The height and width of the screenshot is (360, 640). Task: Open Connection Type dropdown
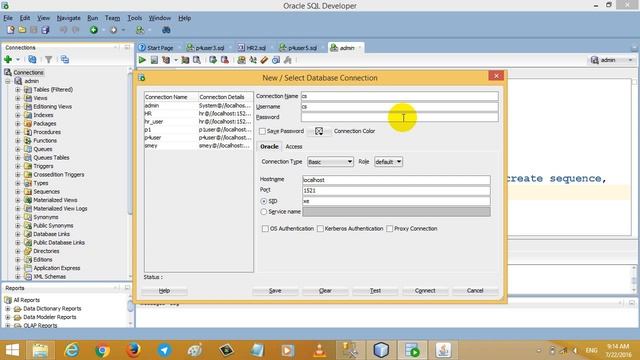click(x=330, y=162)
